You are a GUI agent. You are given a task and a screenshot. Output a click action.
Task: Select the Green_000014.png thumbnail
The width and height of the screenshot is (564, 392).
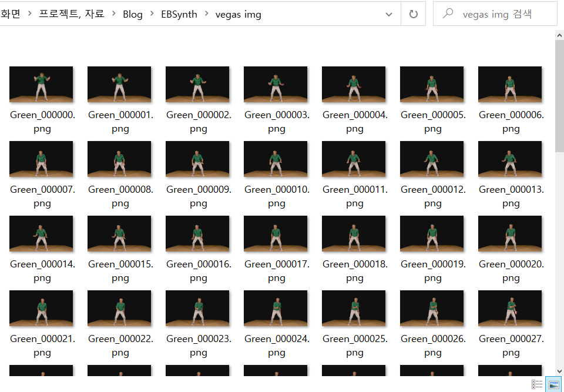[41, 234]
